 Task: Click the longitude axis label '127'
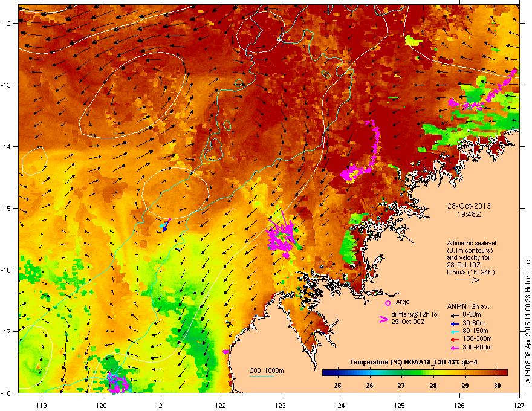click(x=519, y=406)
